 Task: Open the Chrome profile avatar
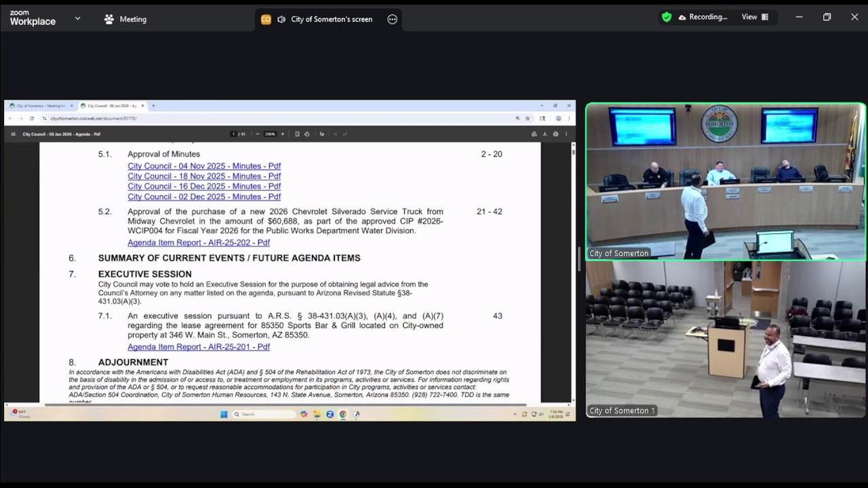coord(558,119)
